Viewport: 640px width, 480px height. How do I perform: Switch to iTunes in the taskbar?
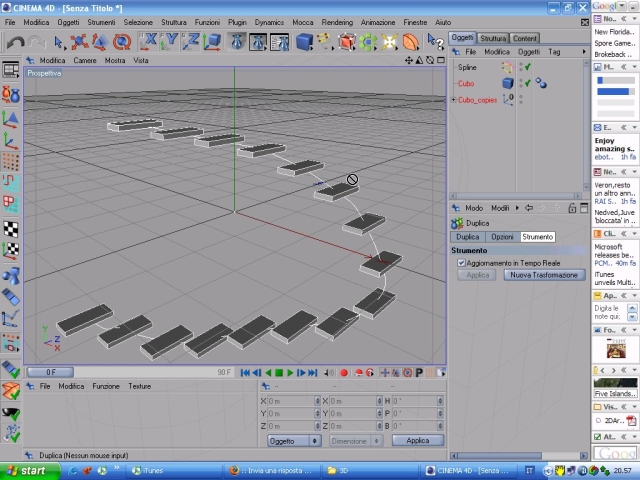coord(173,471)
